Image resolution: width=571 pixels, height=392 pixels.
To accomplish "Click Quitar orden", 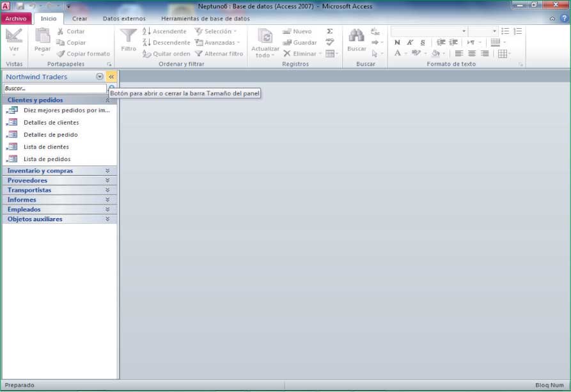I will [x=166, y=54].
